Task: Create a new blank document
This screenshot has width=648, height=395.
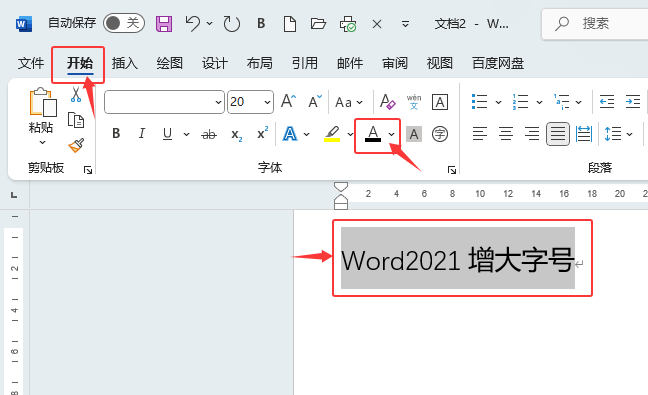Action: 290,24
